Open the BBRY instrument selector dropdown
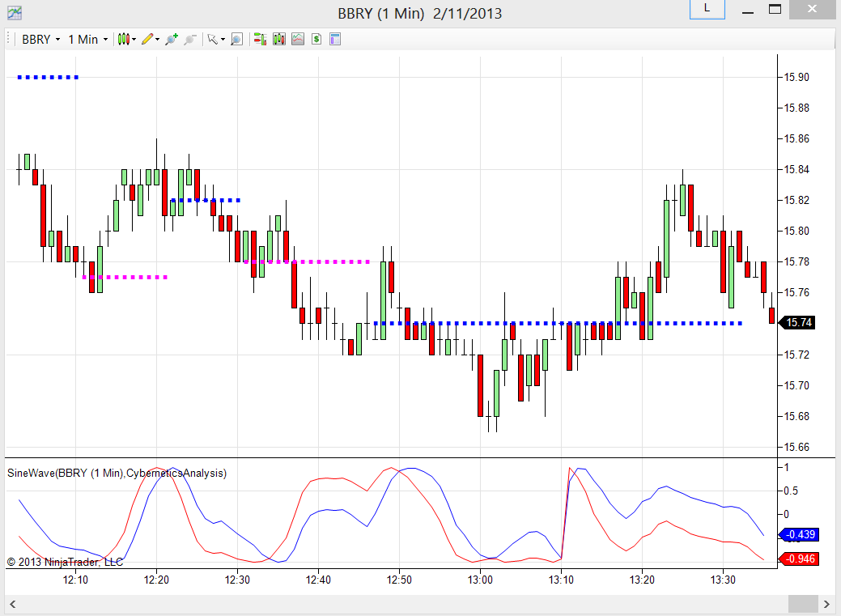This screenshot has width=841, height=616. 40,39
